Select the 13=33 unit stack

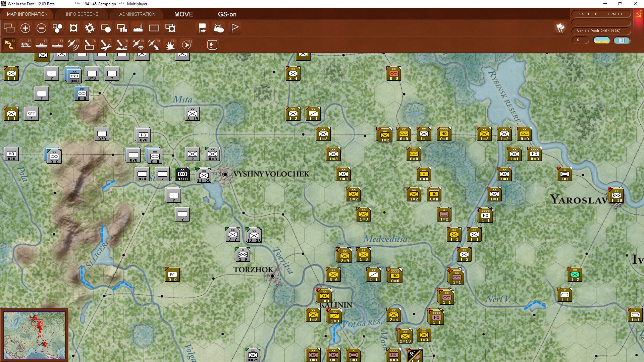[x=254, y=235]
